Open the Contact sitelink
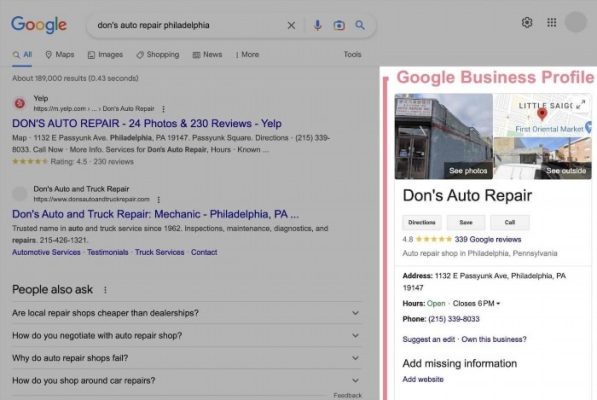The height and width of the screenshot is (400, 597). 204,252
